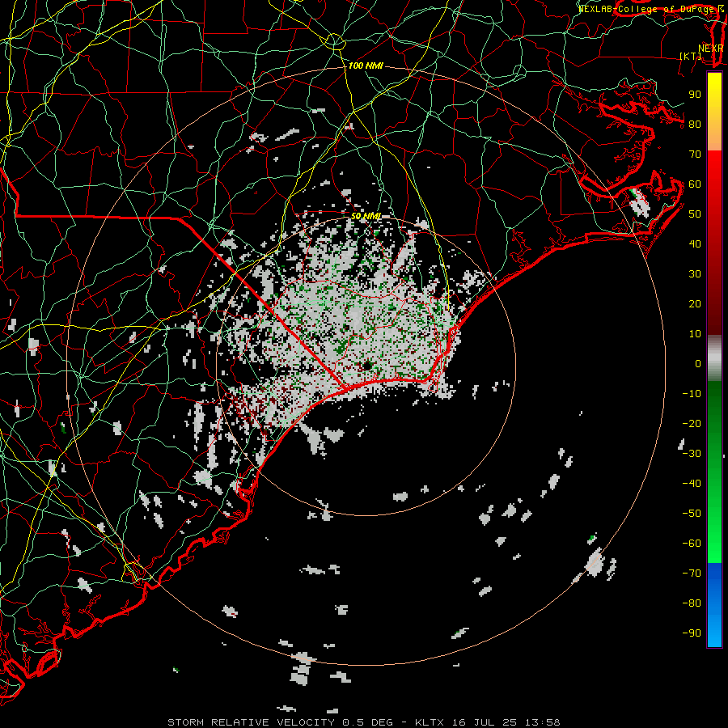Select the -60 value on velocity scale

click(x=692, y=544)
